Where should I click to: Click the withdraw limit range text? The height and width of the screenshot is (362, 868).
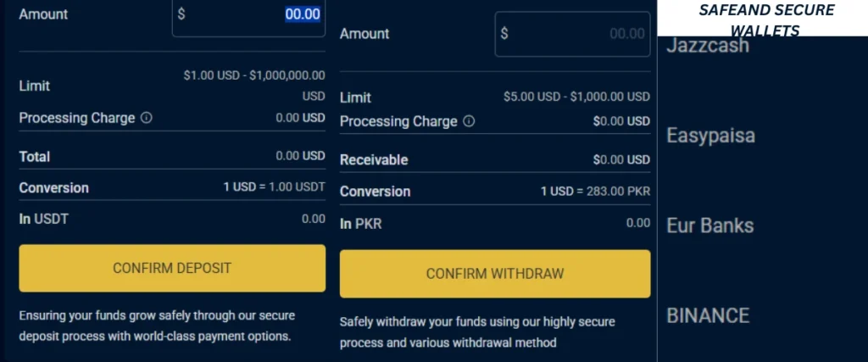(576, 97)
